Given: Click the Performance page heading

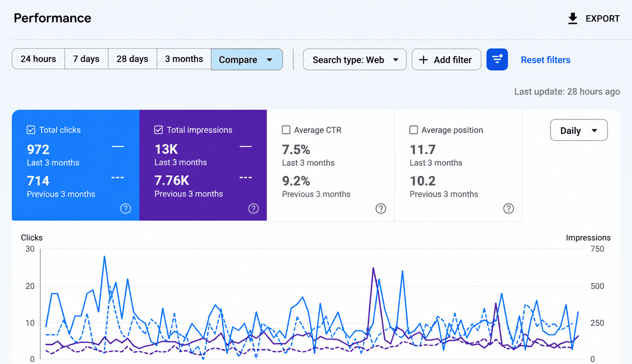Looking at the screenshot, I should tap(52, 18).
